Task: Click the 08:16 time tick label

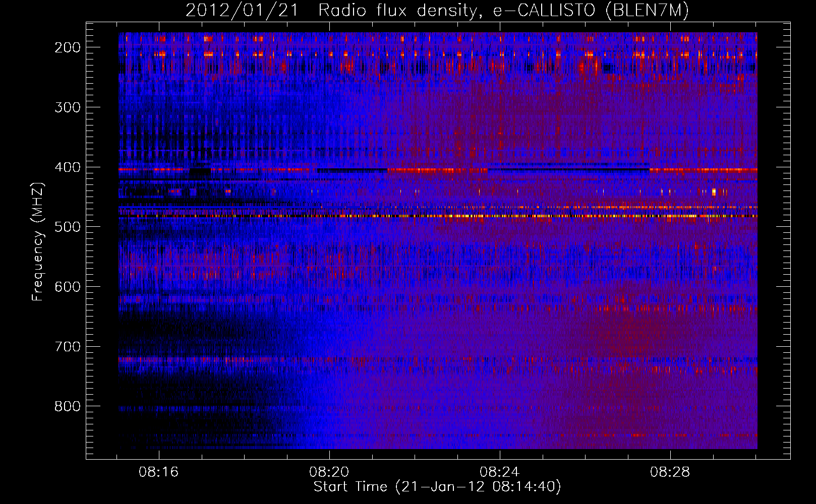Action: pyautogui.click(x=159, y=472)
